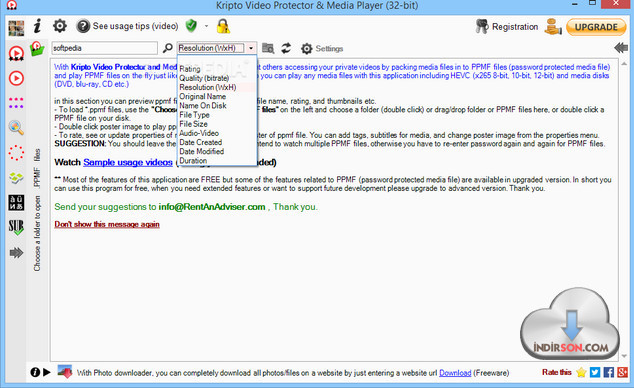
Task: Click Don't show this message again
Action: (x=107, y=224)
